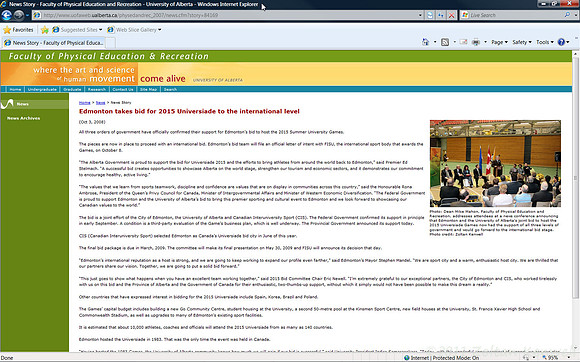This screenshot has height=362, width=580.
Task: Click the browser Forward arrow button
Action: coord(18,15)
